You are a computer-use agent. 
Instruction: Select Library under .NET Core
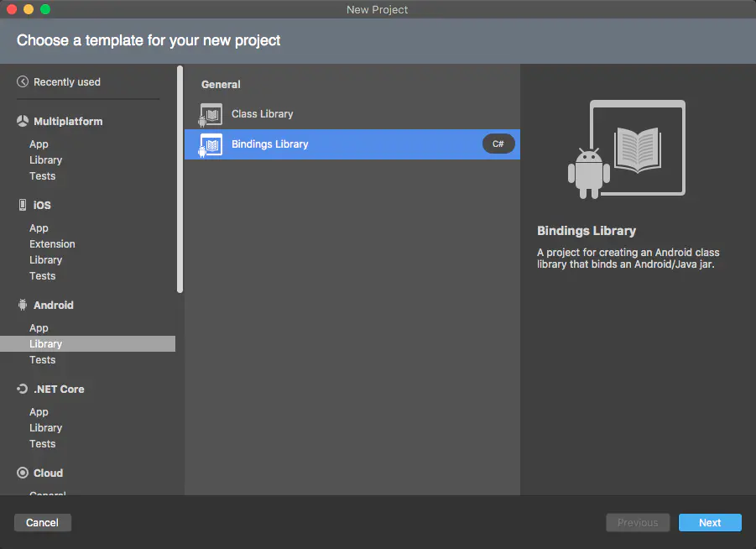coord(46,428)
